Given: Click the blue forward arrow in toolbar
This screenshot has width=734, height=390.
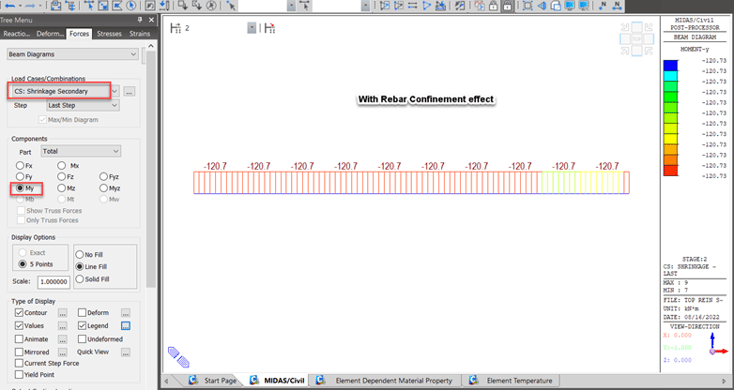Looking at the screenshot, I should click(30, 6).
